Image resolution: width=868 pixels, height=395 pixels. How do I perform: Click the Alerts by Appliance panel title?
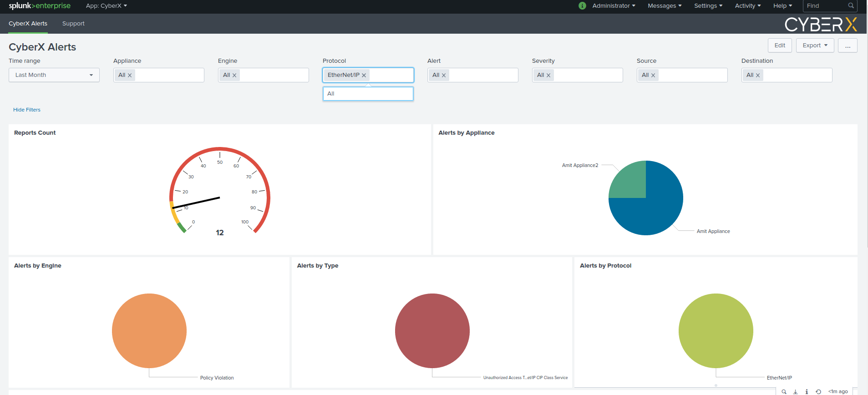click(x=467, y=133)
